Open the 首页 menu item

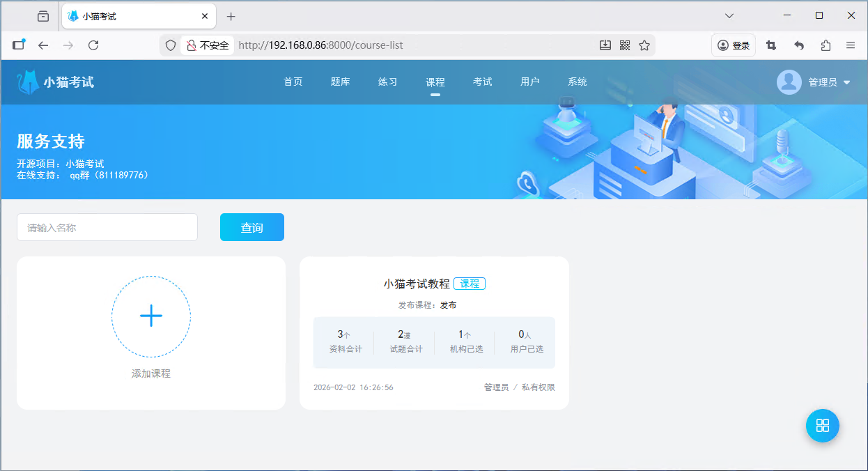[x=293, y=82]
